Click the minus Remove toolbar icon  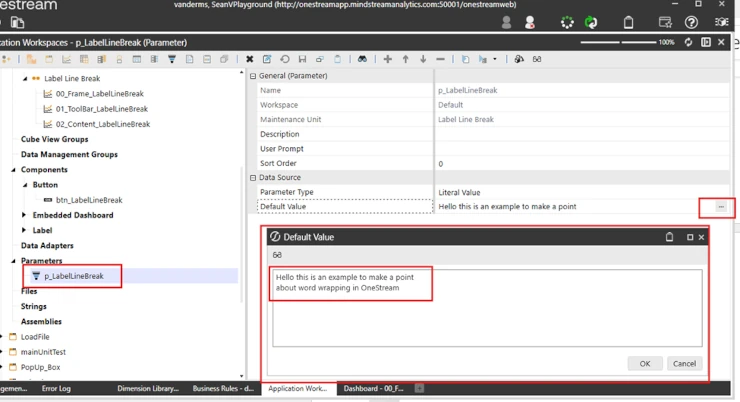click(440, 59)
